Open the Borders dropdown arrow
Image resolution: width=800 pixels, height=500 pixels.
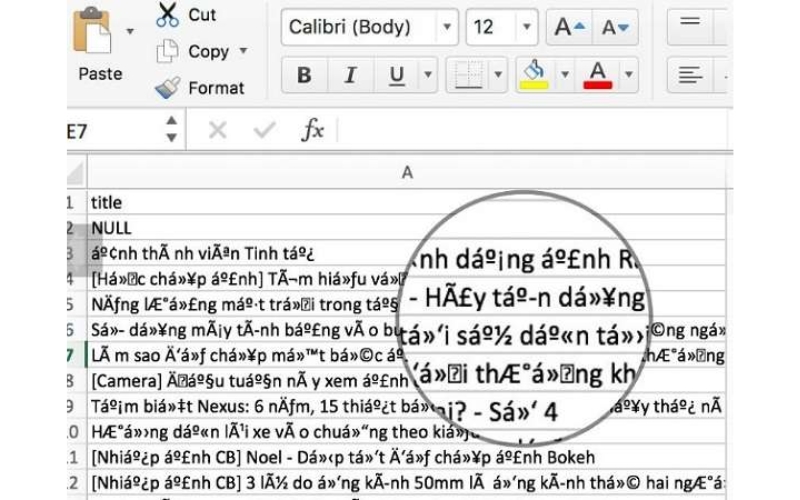coord(498,75)
